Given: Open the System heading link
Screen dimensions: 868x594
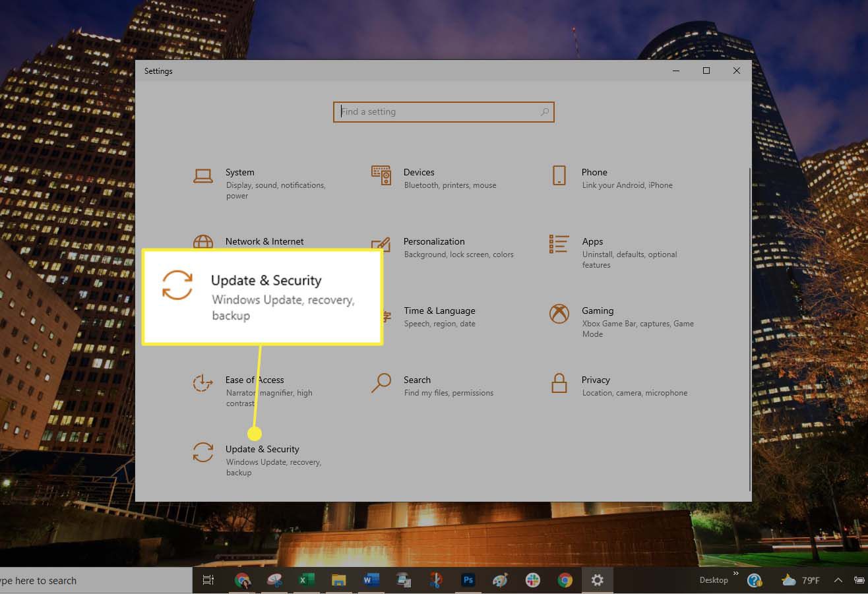Looking at the screenshot, I should (x=240, y=172).
